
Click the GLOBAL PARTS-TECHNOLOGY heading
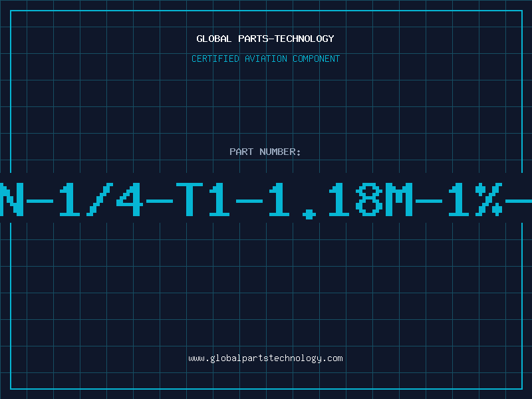pos(265,39)
